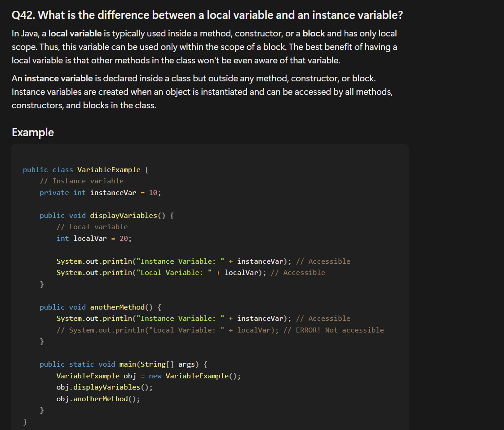Click paragraph starting 'An instance variable is declared'

202,92
